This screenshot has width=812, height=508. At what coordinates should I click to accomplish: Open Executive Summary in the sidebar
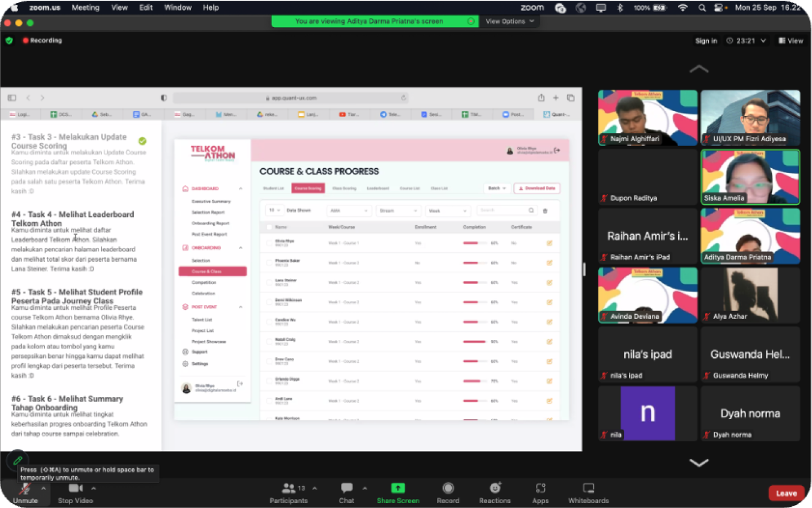pyautogui.click(x=211, y=202)
